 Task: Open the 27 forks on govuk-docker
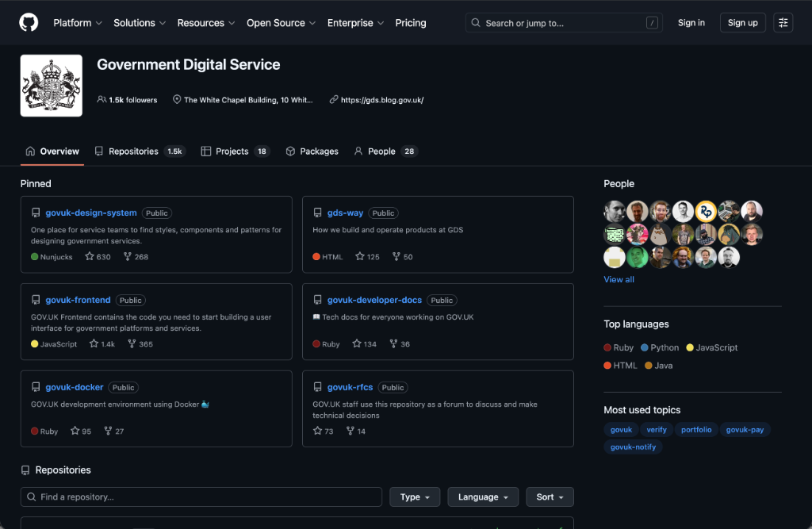(x=114, y=431)
